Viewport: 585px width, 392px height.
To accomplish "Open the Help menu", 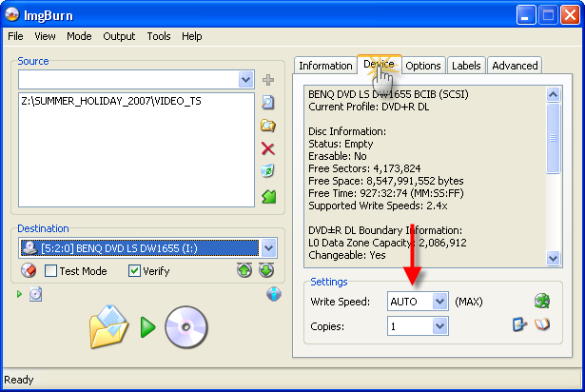I will coord(192,36).
